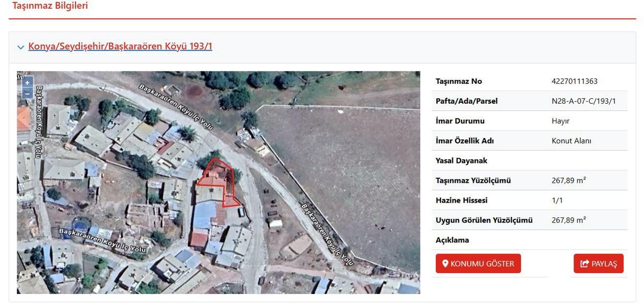Viewport: 644px width, 308px height.
Task: Click İmar Durumu value Hayır
Action: pos(560,121)
